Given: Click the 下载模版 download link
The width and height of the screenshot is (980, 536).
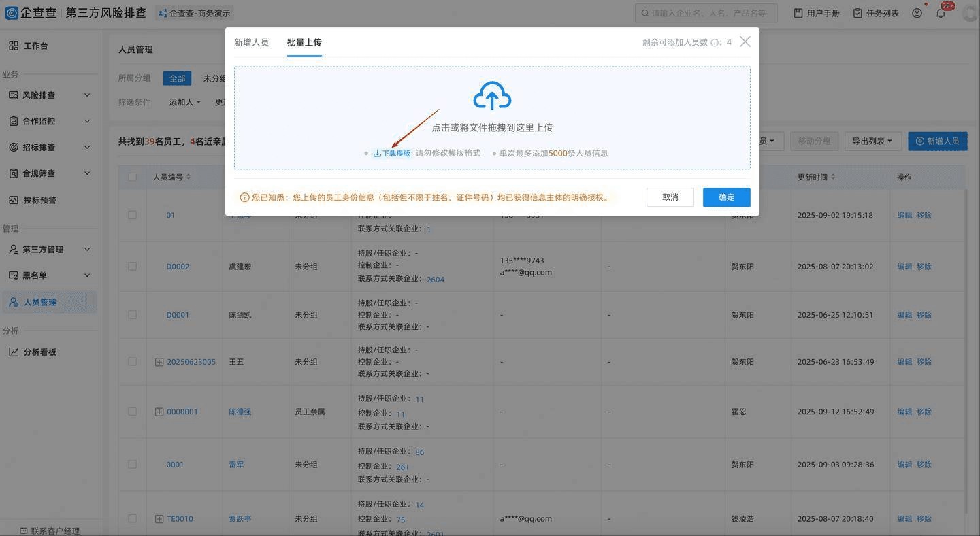Looking at the screenshot, I should 392,153.
